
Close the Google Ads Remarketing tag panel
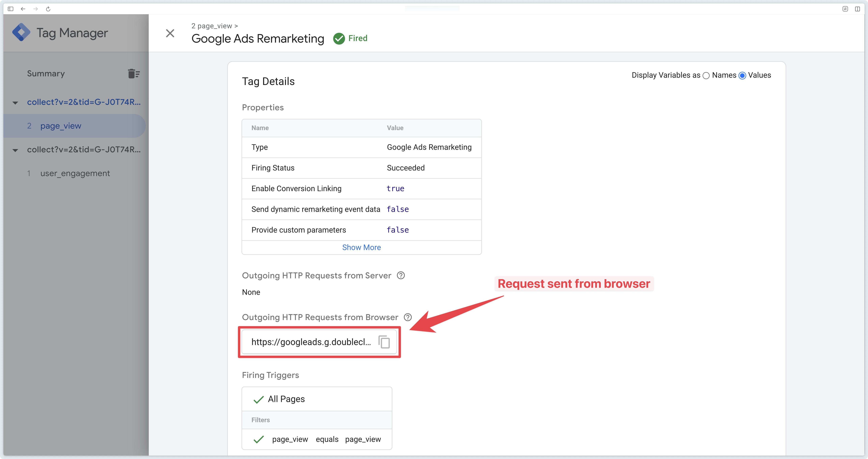coord(170,33)
